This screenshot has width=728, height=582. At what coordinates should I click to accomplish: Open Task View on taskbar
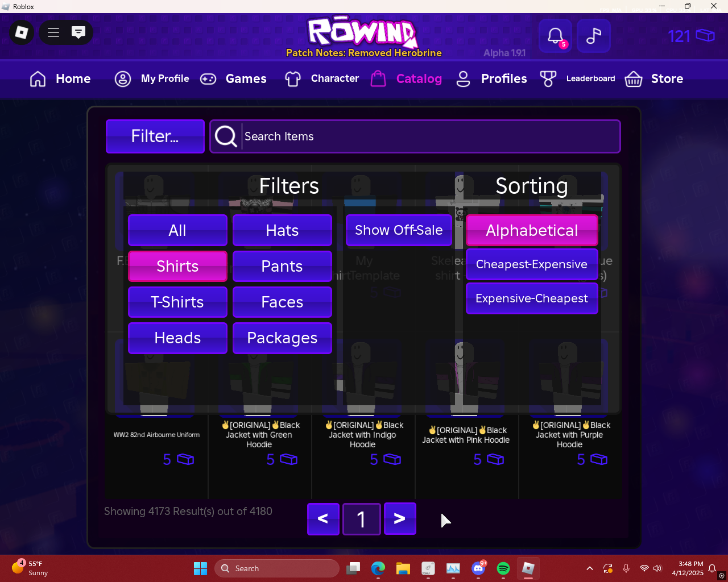tap(353, 568)
